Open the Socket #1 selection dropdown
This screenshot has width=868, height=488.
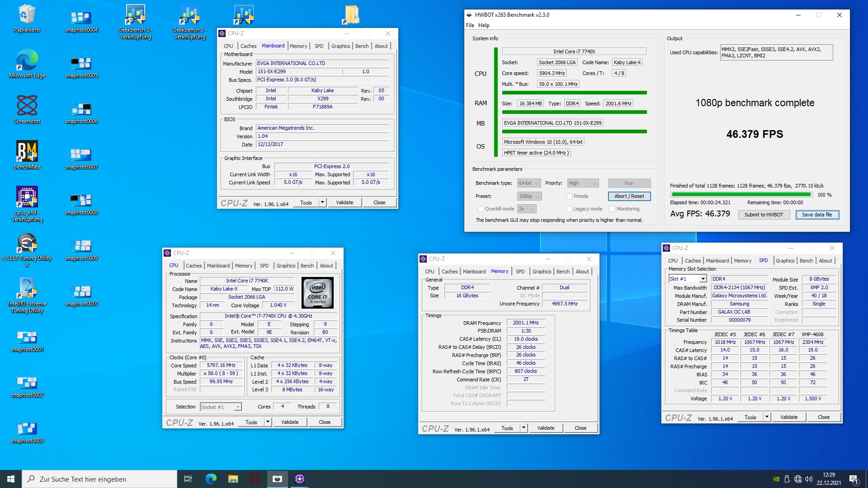[x=221, y=407]
